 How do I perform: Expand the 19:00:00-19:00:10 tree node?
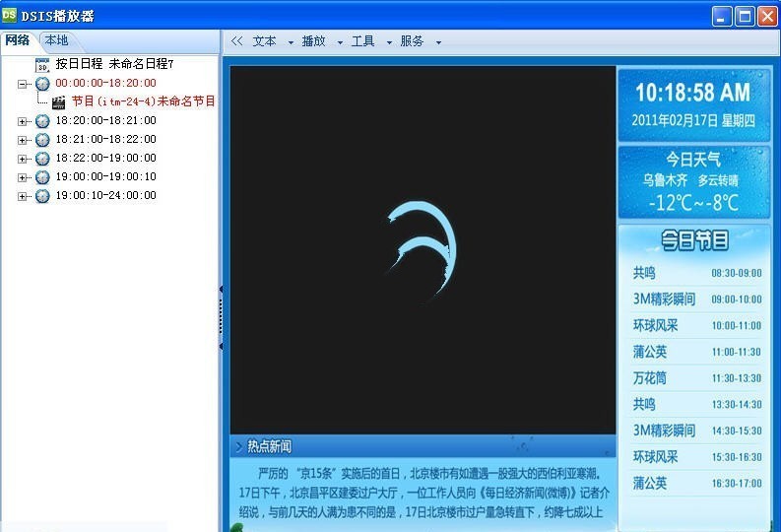[x=23, y=177]
